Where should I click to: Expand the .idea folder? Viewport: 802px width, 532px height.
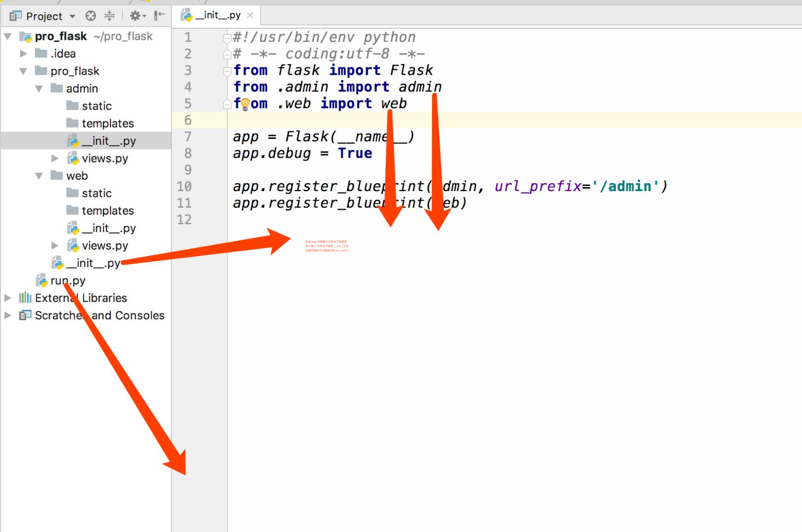(23, 54)
